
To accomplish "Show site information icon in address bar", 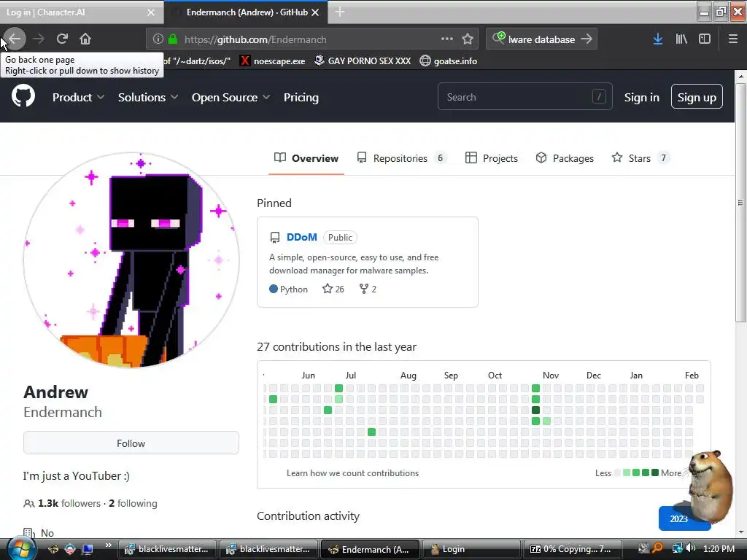I will click(158, 39).
